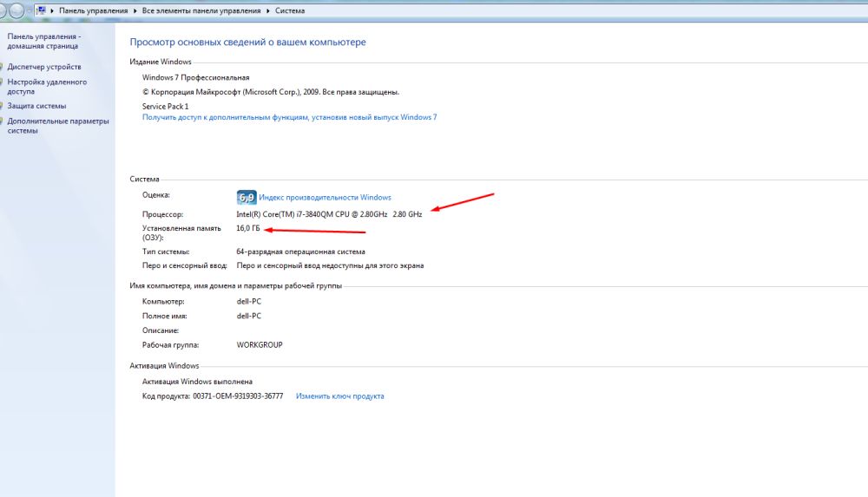This screenshot has height=497, width=868.
Task: Click the Microsoft Corp. 2009 copyright line
Action: [271, 92]
